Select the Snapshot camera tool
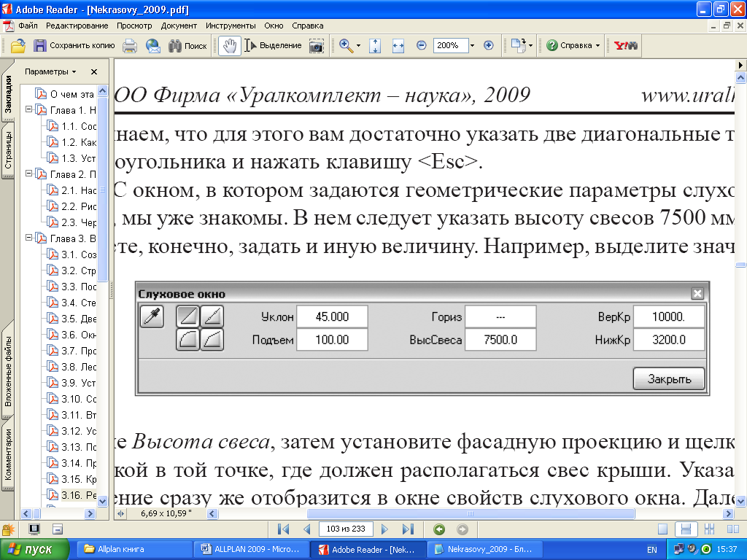Screen dimensions: 747x560 point(317,46)
